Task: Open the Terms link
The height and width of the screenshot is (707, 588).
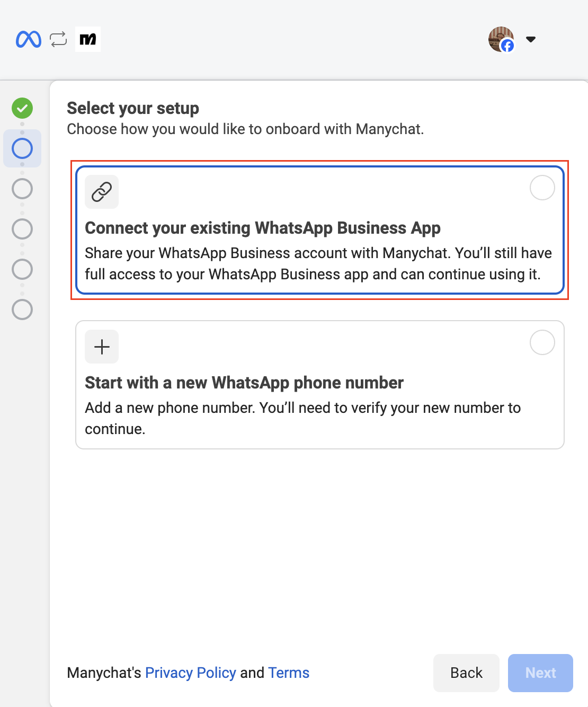Action: click(289, 673)
